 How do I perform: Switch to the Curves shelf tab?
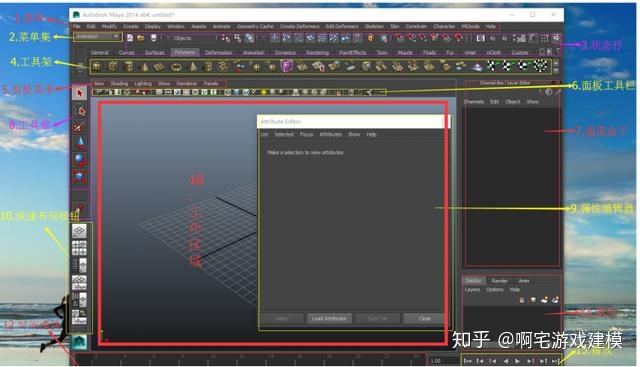click(x=127, y=53)
